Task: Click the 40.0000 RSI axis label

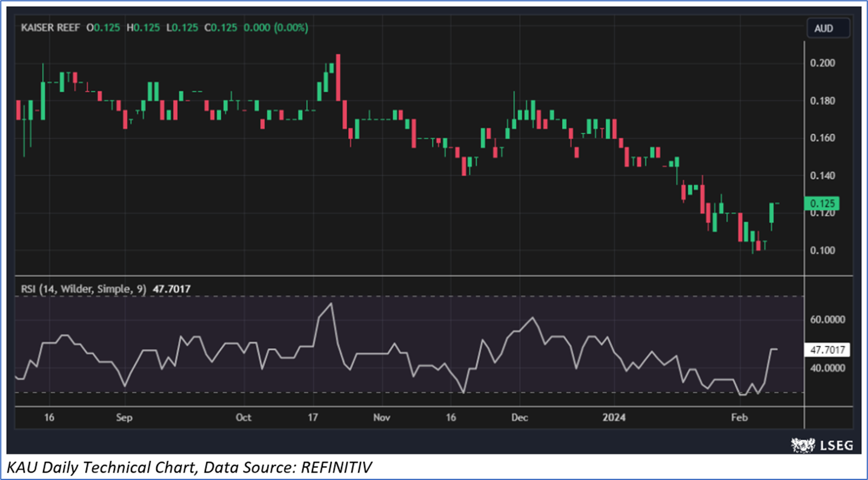Action: point(827,368)
